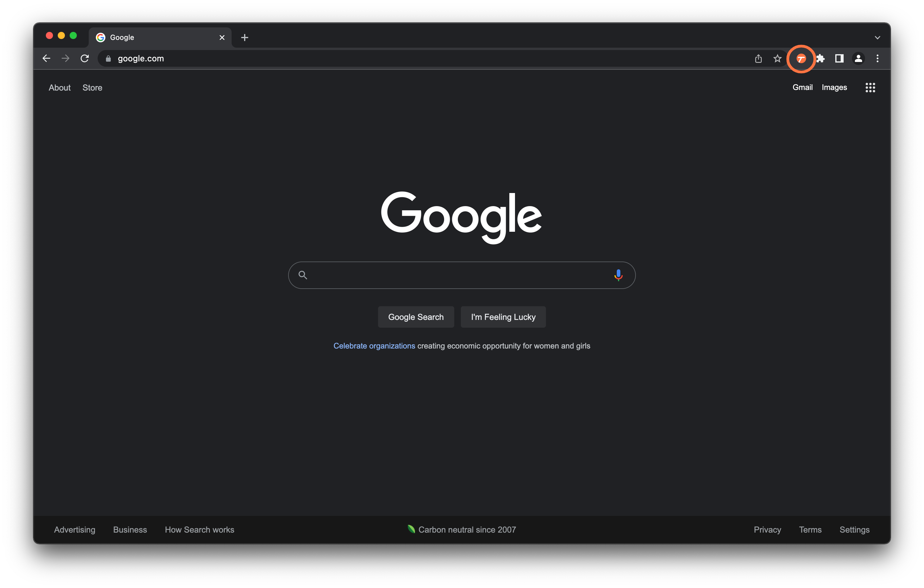Open the Extensions puzzle piece menu
This screenshot has width=924, height=588.
(x=820, y=58)
